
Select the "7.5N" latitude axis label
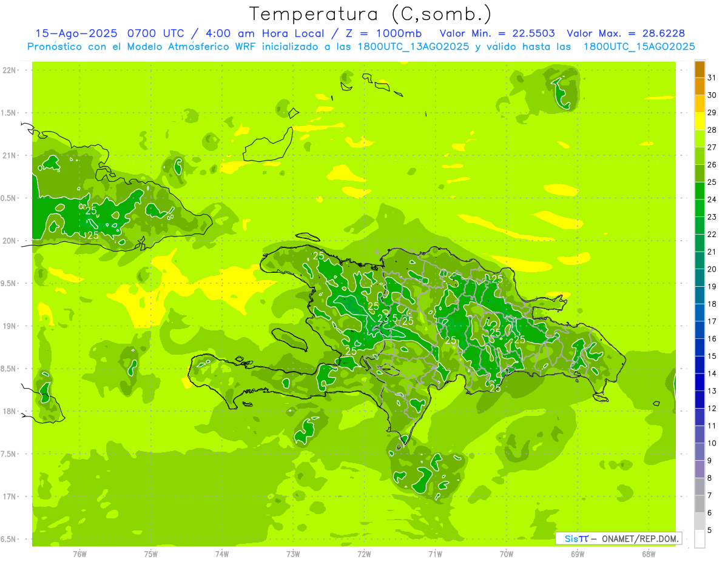pos(9,453)
